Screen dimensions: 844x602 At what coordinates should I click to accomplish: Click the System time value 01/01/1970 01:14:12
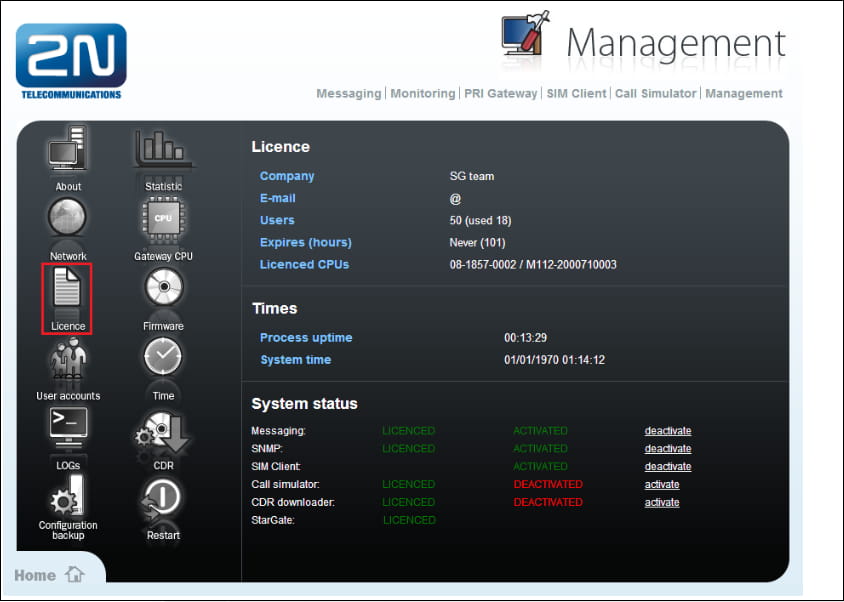(554, 360)
